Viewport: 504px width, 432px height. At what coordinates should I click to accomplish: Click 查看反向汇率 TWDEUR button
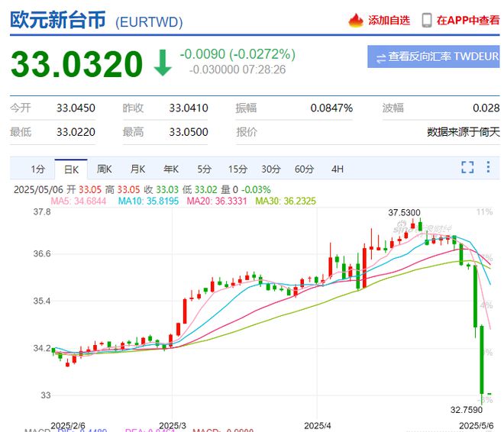[433, 56]
